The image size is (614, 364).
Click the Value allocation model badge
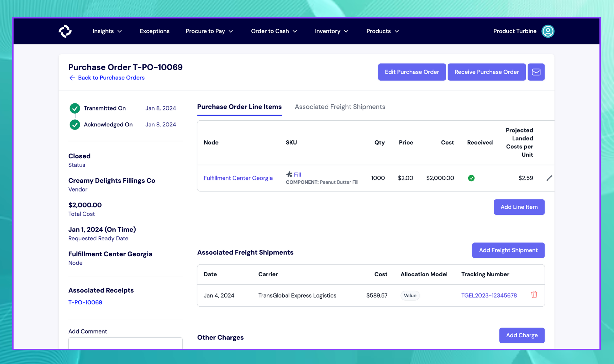(x=410, y=296)
